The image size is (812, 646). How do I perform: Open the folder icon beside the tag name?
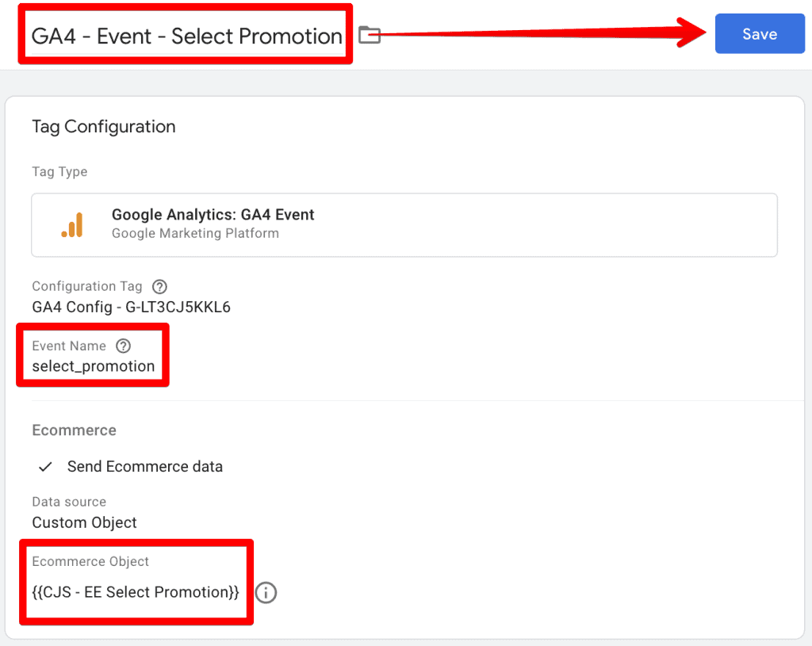pos(370,35)
